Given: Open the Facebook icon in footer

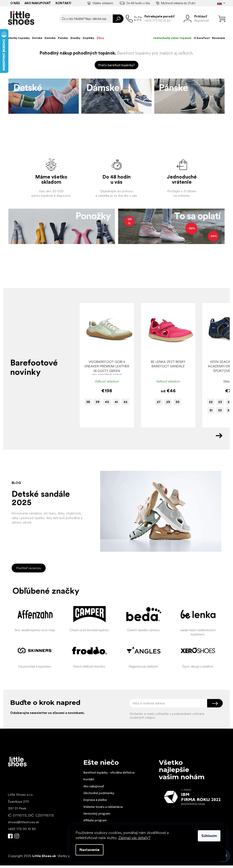Looking at the screenshot, I should (10, 836).
